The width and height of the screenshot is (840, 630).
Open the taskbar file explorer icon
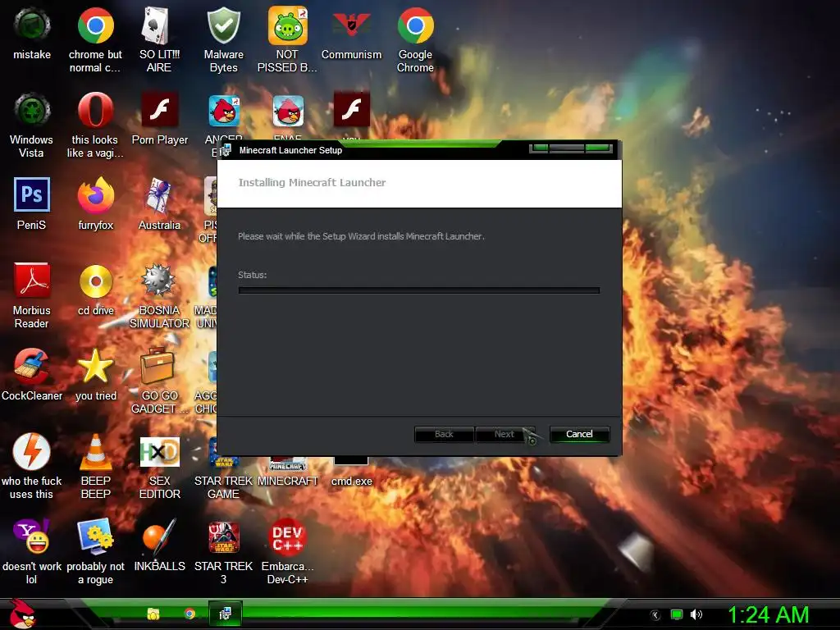pos(153,614)
